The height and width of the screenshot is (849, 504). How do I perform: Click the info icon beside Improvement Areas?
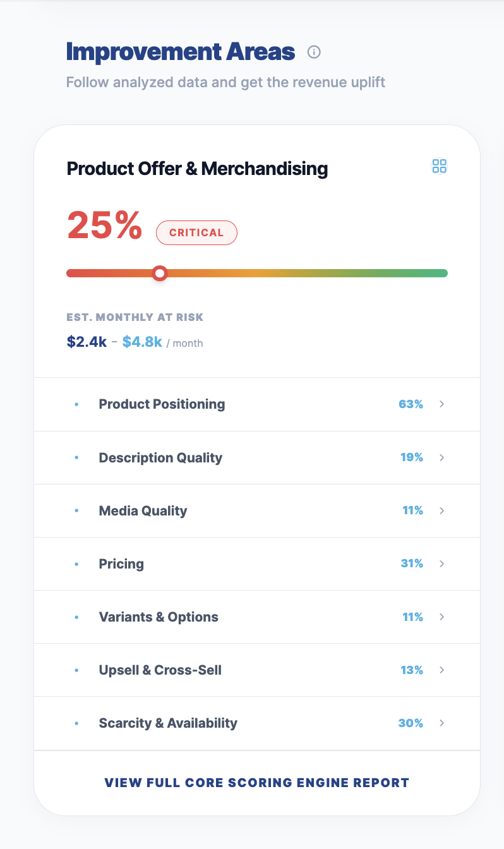tap(314, 52)
